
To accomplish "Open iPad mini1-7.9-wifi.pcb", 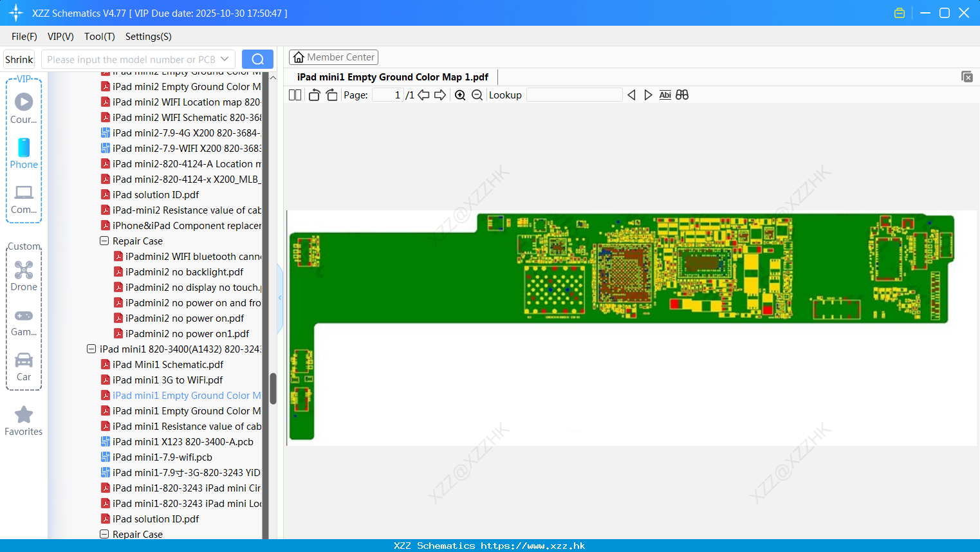I will pyautogui.click(x=157, y=457).
